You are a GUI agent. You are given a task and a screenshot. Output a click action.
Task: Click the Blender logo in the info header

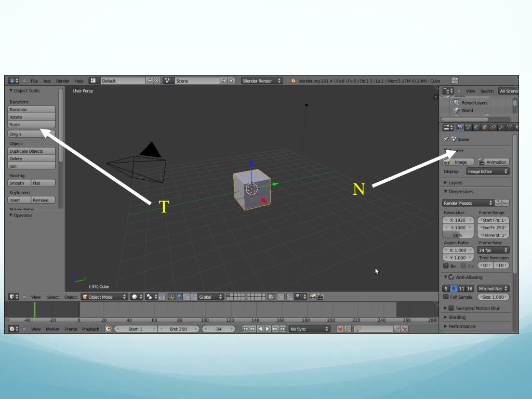pos(293,81)
